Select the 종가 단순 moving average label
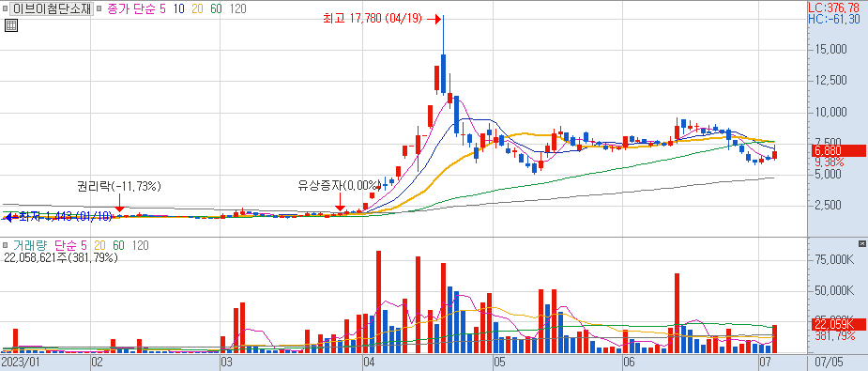 click(130, 8)
